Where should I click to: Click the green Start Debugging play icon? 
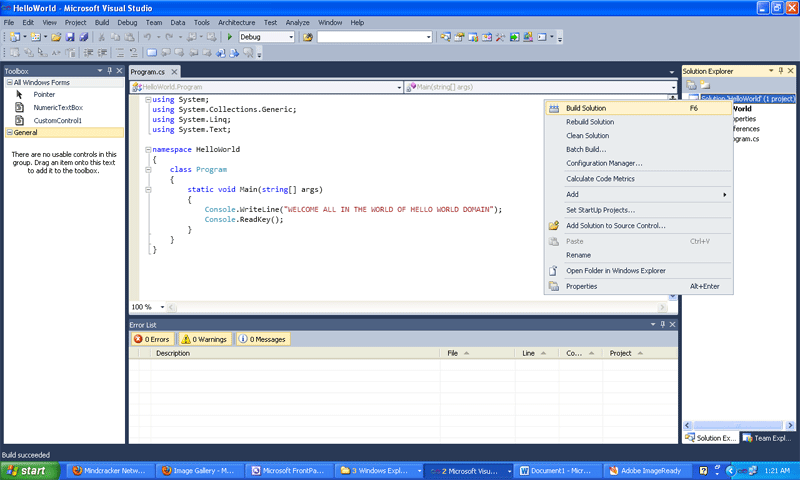coord(230,37)
